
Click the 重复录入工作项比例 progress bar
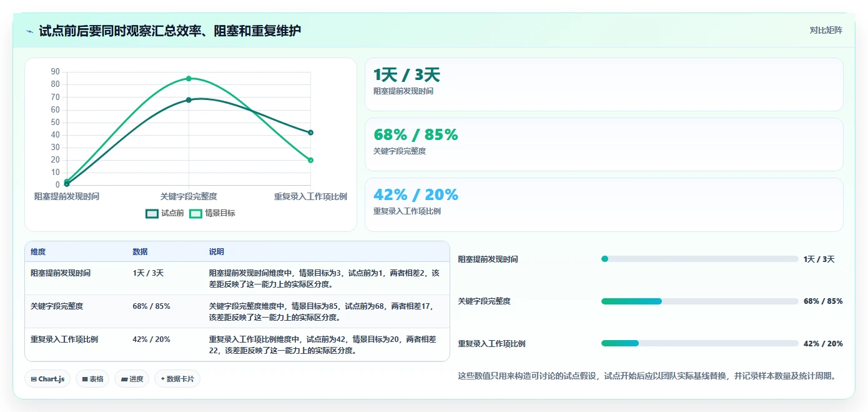[x=700, y=343]
